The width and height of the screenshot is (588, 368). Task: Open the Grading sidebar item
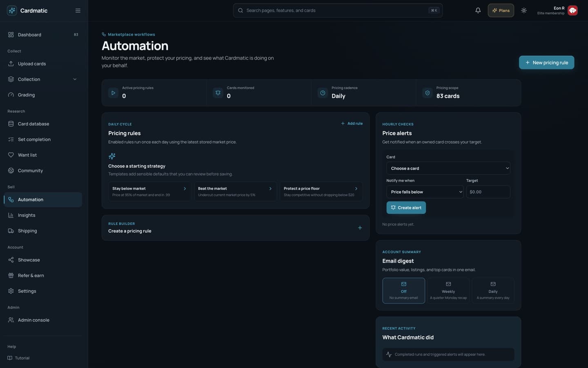[x=43, y=95]
